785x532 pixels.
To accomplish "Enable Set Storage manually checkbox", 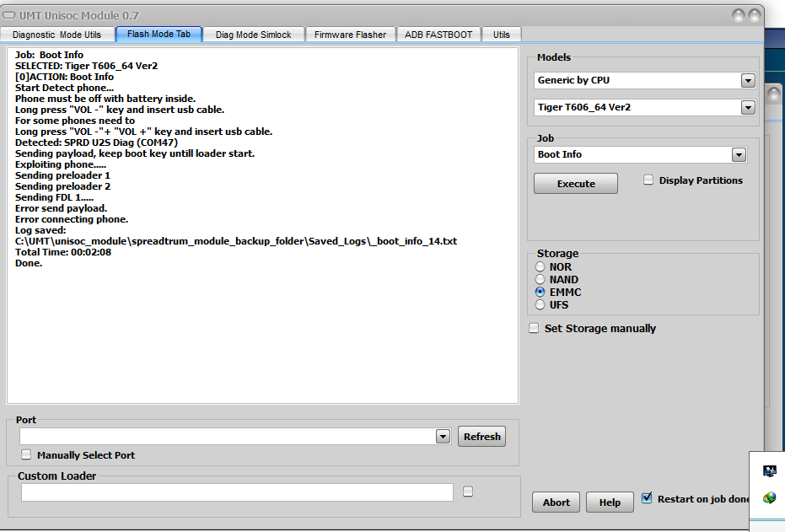I will click(534, 328).
